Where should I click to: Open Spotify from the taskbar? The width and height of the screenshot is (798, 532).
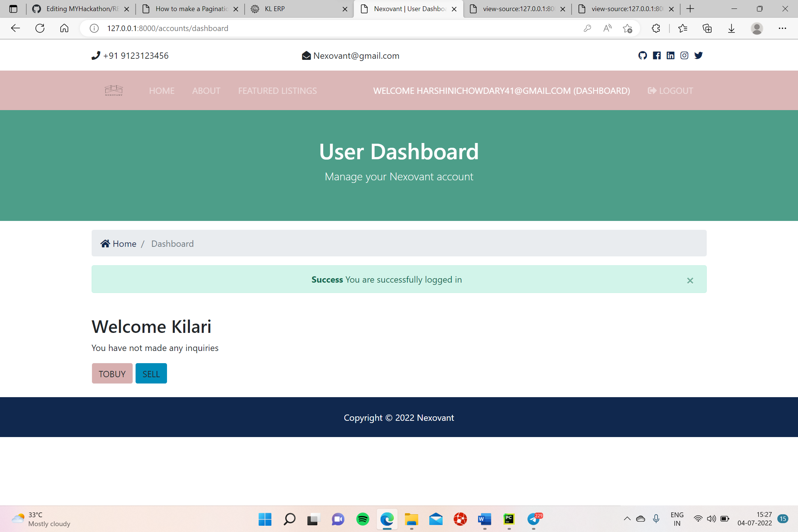362,519
